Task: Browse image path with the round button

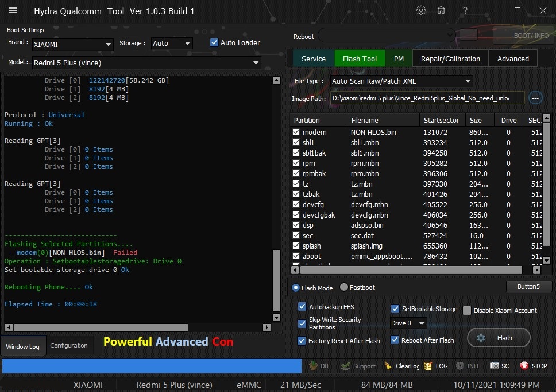Action: [535, 98]
